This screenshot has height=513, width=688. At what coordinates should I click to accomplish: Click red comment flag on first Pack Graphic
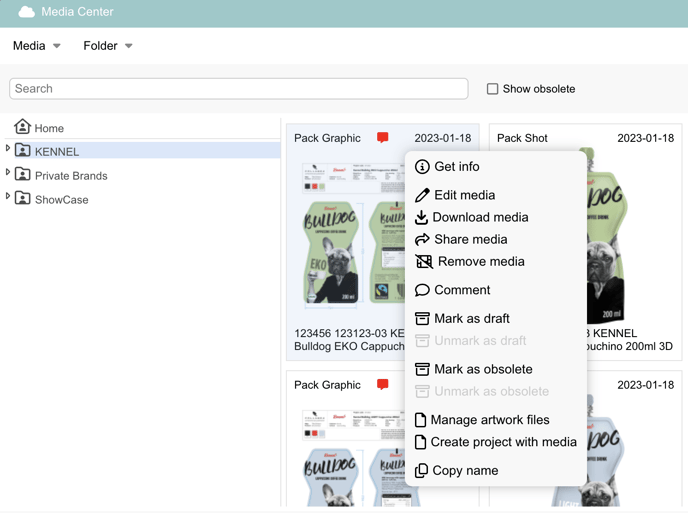coord(383,138)
